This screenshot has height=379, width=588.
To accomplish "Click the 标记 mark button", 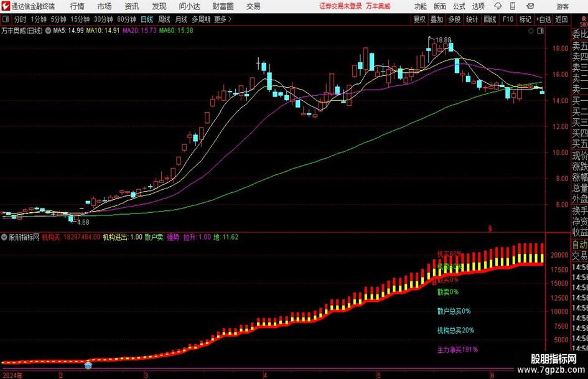I will tap(525, 19).
